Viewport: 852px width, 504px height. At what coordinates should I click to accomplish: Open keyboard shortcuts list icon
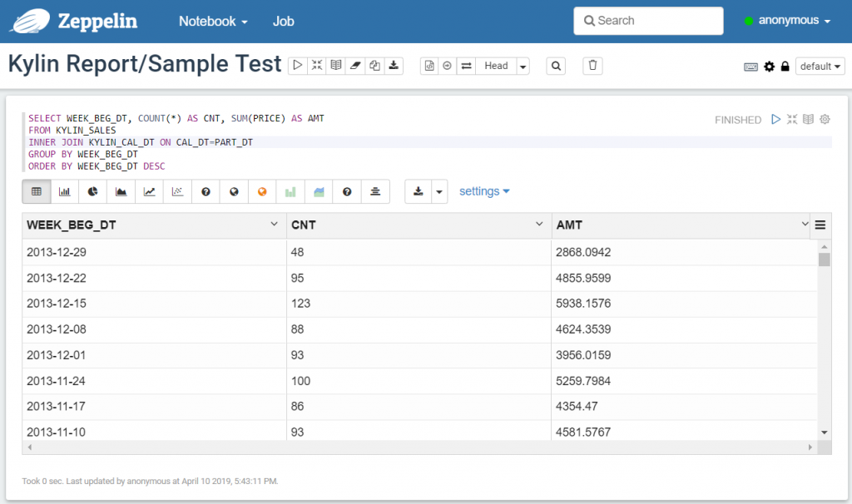750,67
